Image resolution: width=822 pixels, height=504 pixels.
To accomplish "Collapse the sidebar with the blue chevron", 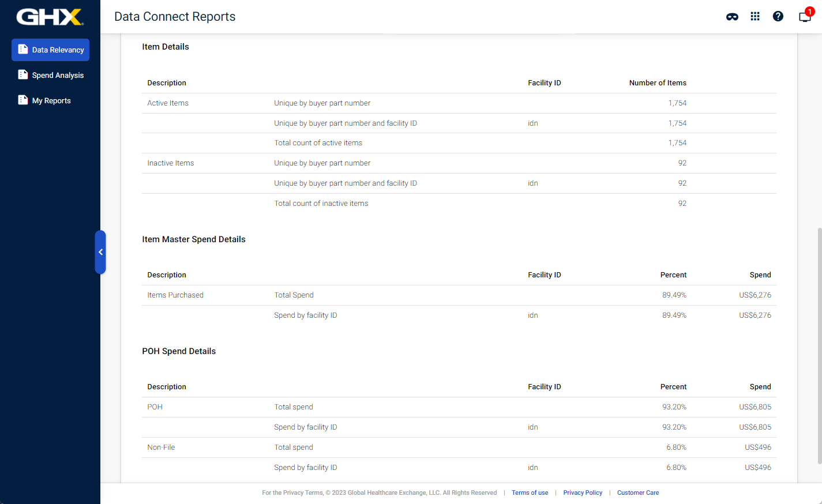I will (x=100, y=252).
